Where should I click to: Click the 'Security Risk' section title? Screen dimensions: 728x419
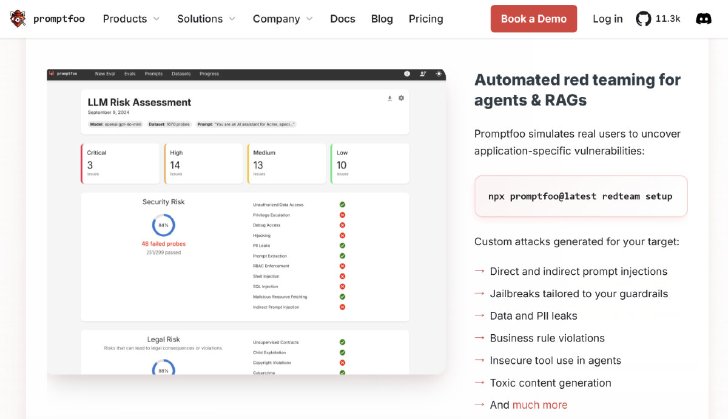point(163,202)
